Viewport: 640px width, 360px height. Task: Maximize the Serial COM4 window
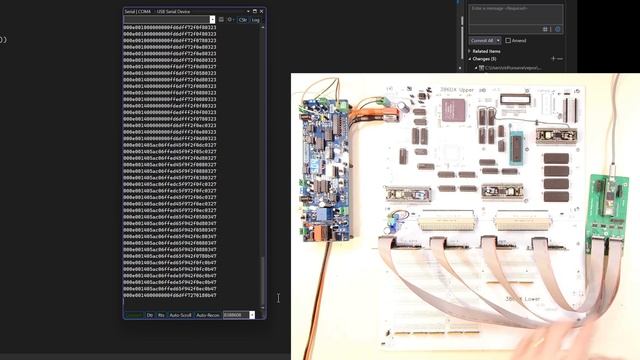tap(255, 11)
